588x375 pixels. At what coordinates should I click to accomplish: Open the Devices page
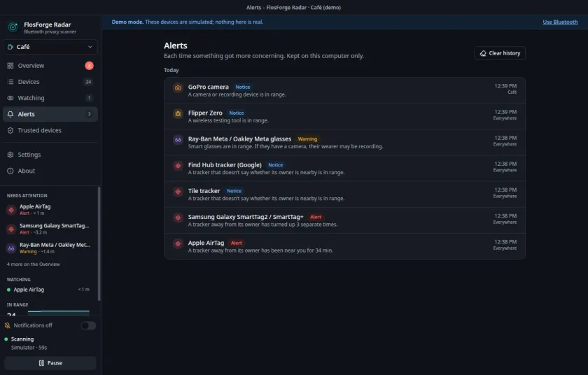(50, 82)
